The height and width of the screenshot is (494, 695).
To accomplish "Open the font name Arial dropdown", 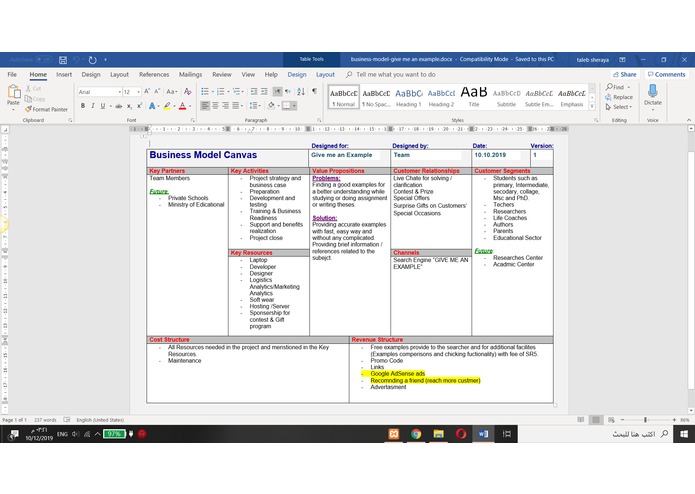I will pos(120,92).
